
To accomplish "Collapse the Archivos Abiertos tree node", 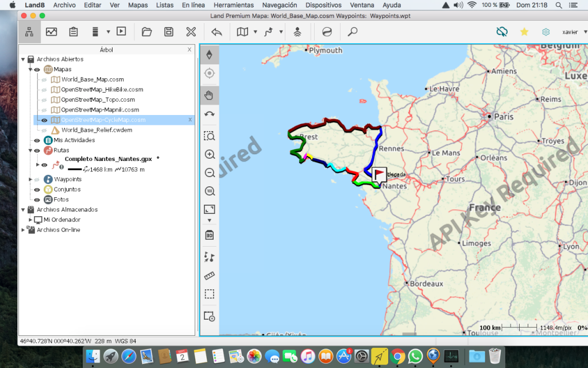I will [23, 59].
